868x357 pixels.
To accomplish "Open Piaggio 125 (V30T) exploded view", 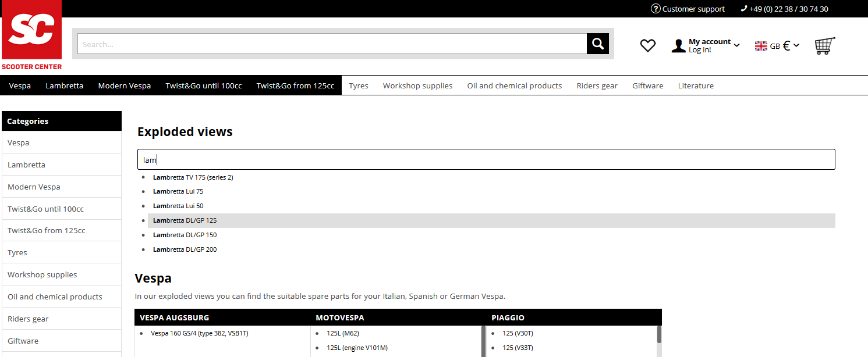I will [518, 333].
